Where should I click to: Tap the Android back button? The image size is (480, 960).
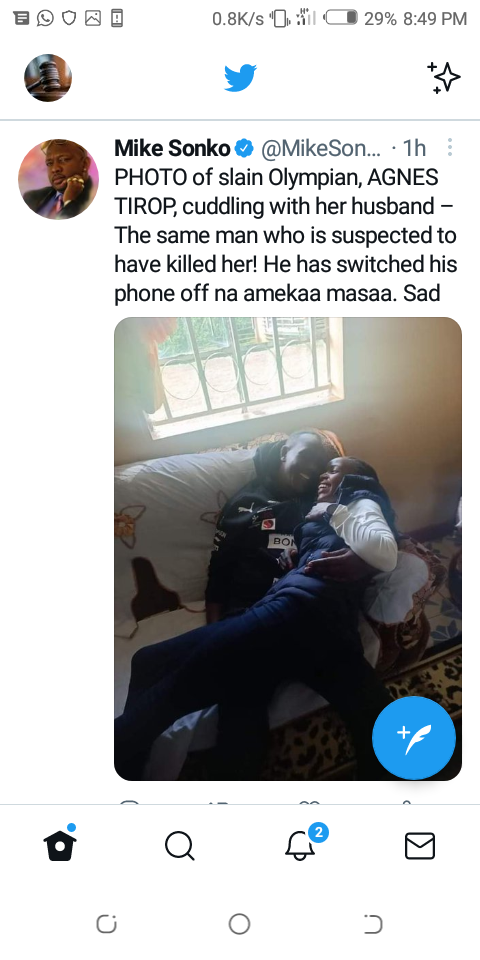tap(373, 924)
